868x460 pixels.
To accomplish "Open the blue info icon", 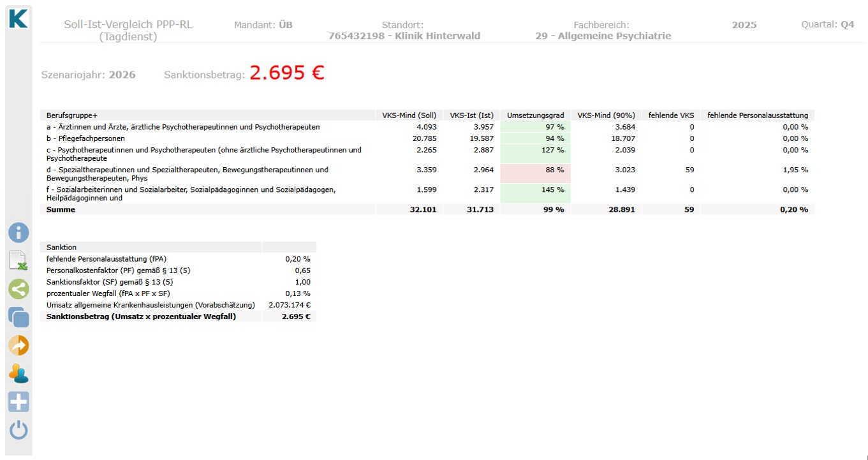I will pyautogui.click(x=18, y=232).
